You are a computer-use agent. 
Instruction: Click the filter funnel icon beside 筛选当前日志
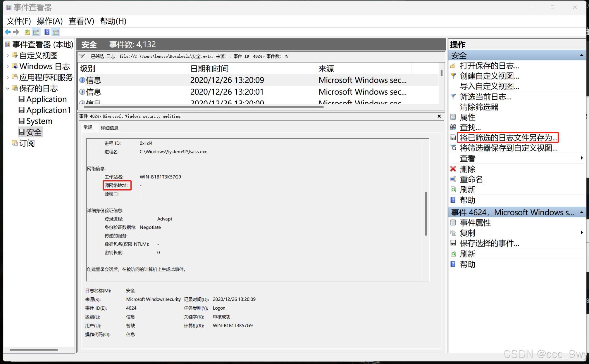click(453, 97)
